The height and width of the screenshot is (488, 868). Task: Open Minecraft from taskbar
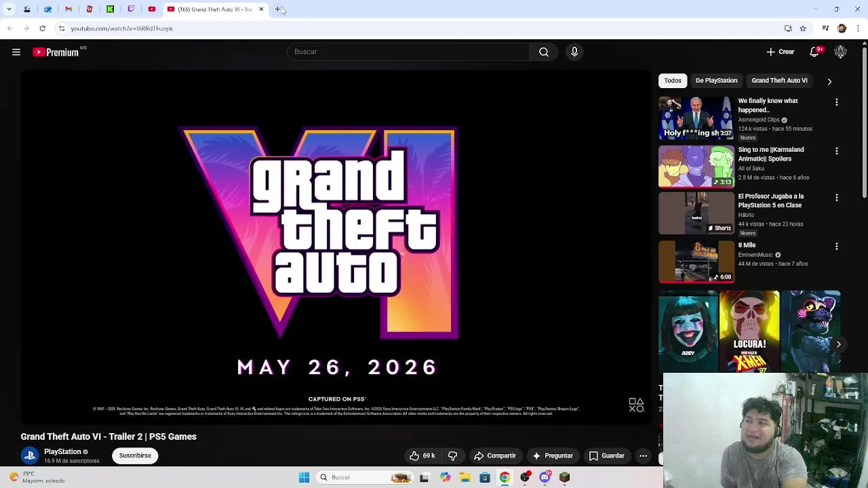coord(564,477)
